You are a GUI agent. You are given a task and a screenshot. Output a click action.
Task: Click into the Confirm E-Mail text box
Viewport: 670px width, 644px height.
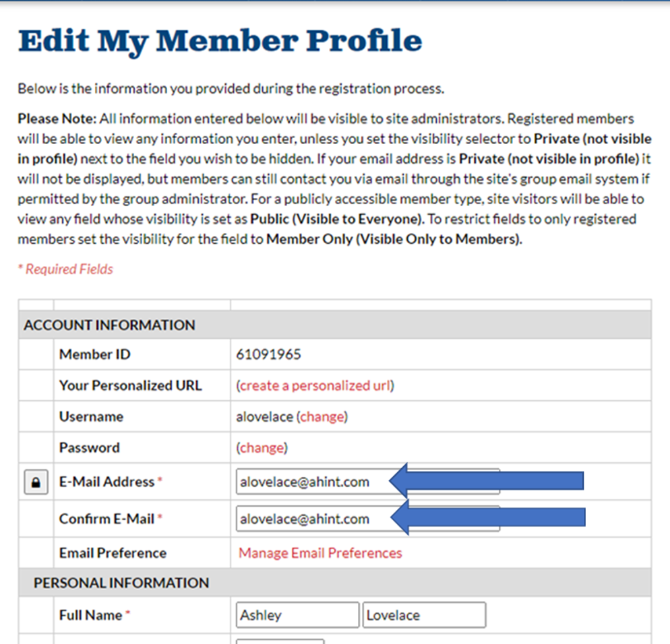310,519
